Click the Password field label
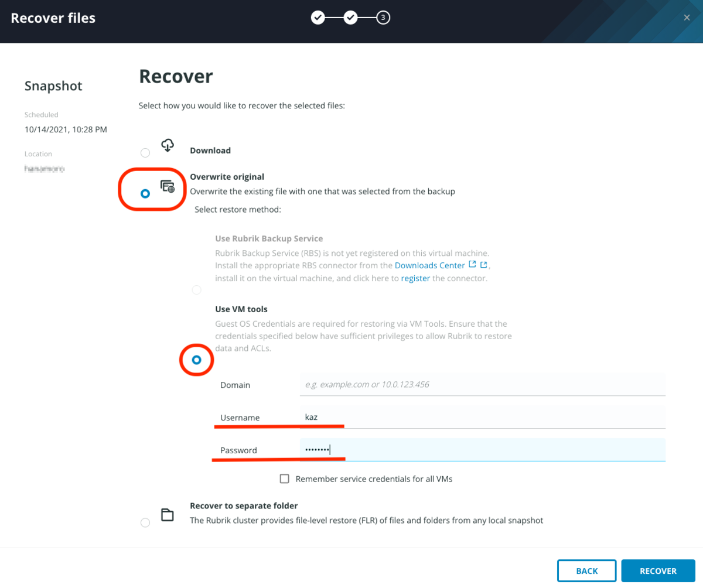The image size is (703, 588). 238,450
